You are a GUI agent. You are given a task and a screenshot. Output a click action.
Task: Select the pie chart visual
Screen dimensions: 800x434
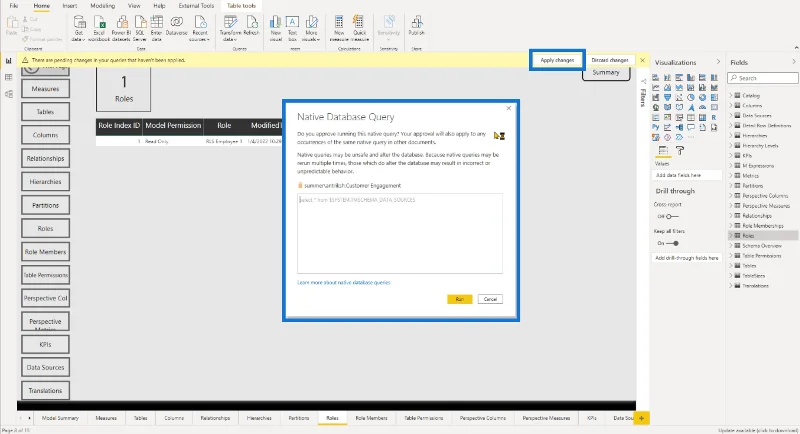pos(691,97)
